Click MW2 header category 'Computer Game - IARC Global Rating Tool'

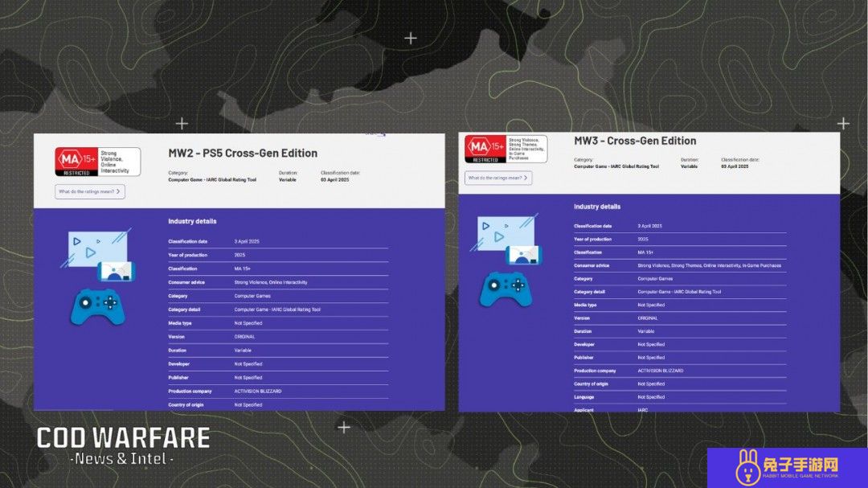(212, 179)
